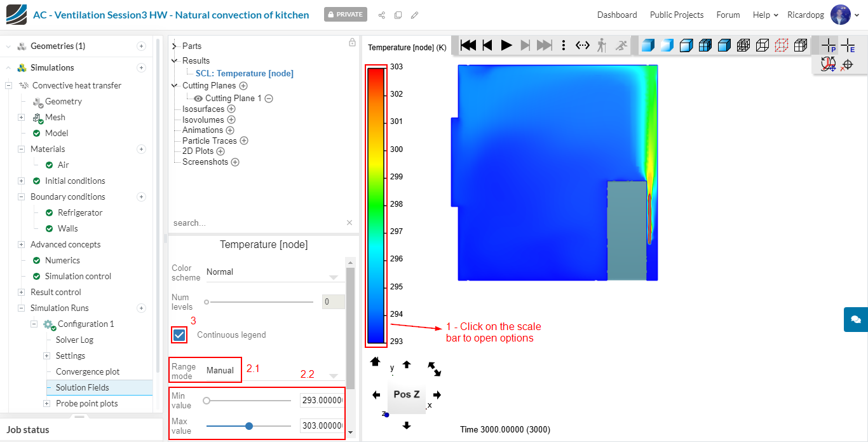Select the walking speed icon
868x442 pixels.
602,45
